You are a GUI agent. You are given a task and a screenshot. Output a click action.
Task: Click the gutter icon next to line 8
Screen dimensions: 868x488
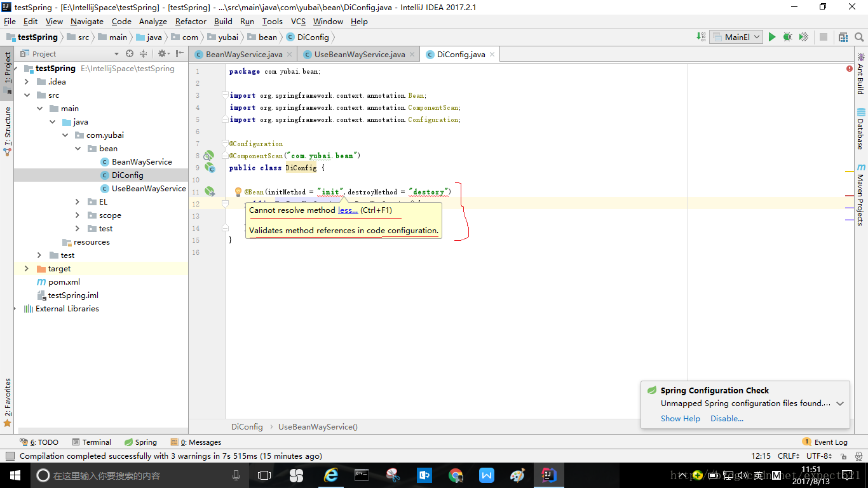pyautogui.click(x=208, y=156)
